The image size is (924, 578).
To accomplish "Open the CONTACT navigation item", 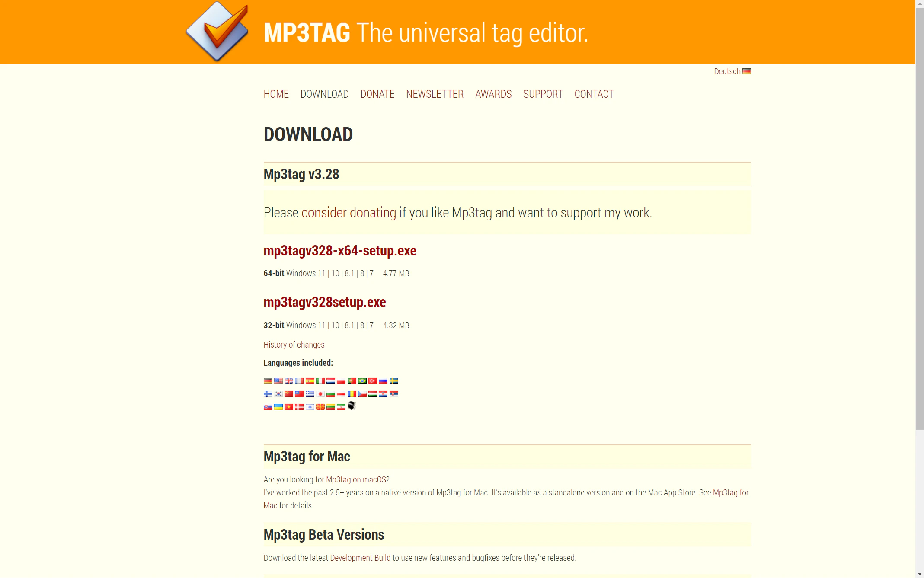I will pyautogui.click(x=594, y=94).
